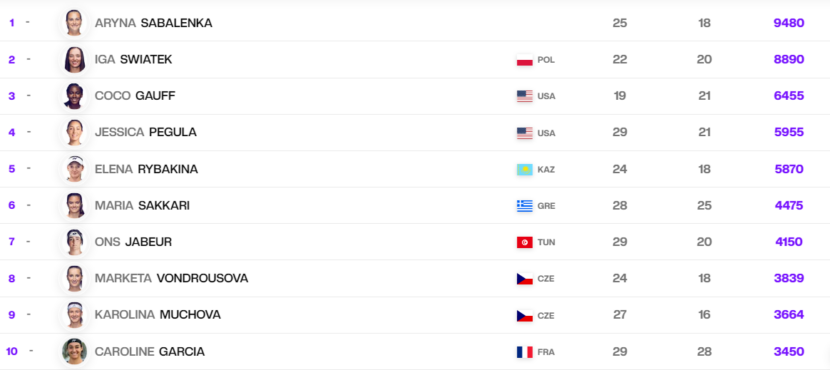Click Caroline Garcia's avatar photo

tap(74, 351)
